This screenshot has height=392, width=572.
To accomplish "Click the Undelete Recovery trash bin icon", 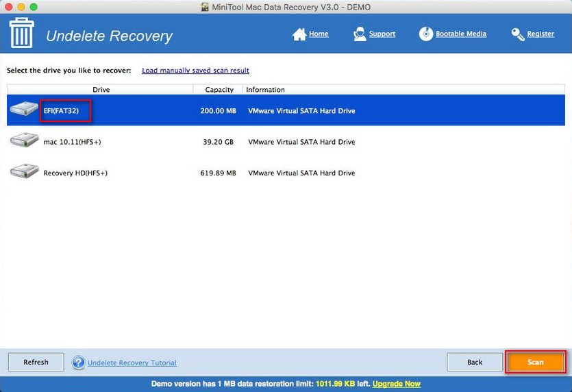I will click(22, 34).
